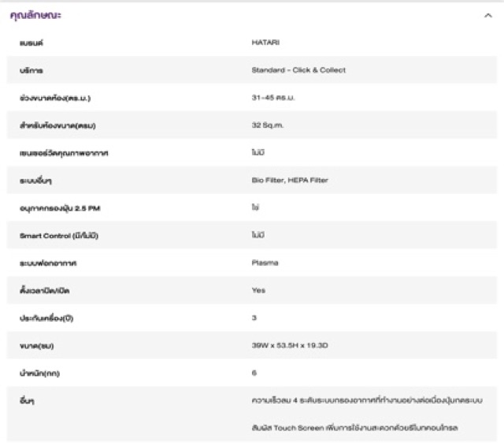The width and height of the screenshot is (504, 447).
Task: Select the Yes timer value
Action: tap(258, 290)
